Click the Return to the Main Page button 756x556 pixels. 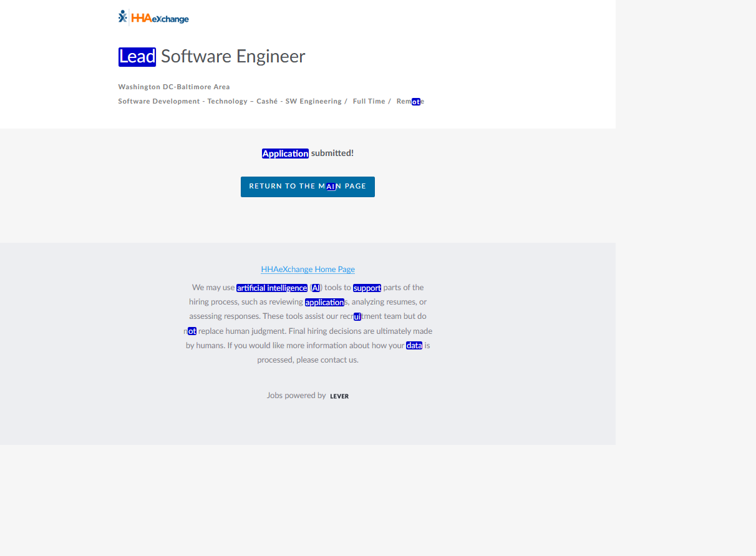[x=308, y=187]
